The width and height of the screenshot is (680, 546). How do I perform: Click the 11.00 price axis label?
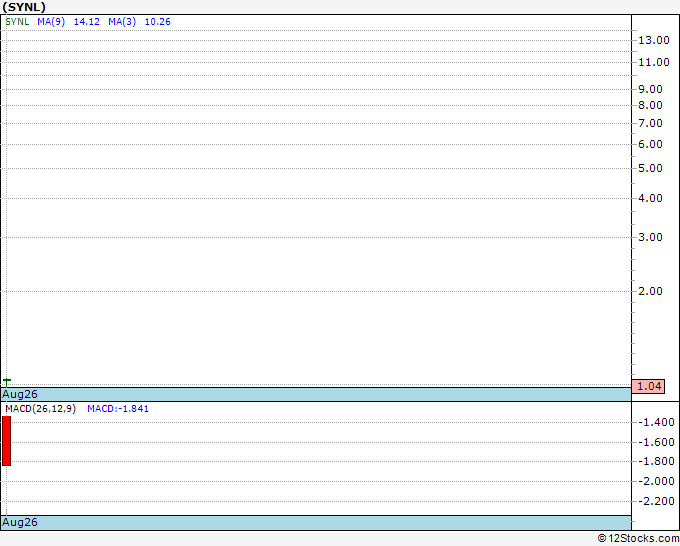[x=654, y=62]
